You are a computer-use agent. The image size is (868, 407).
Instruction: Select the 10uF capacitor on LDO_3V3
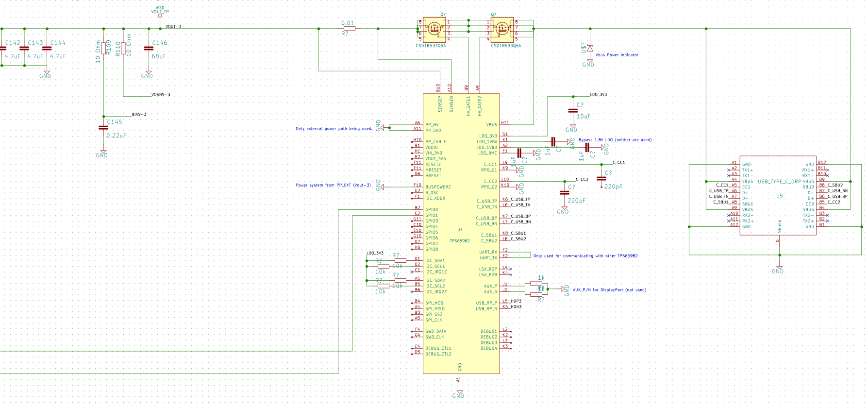573,111
